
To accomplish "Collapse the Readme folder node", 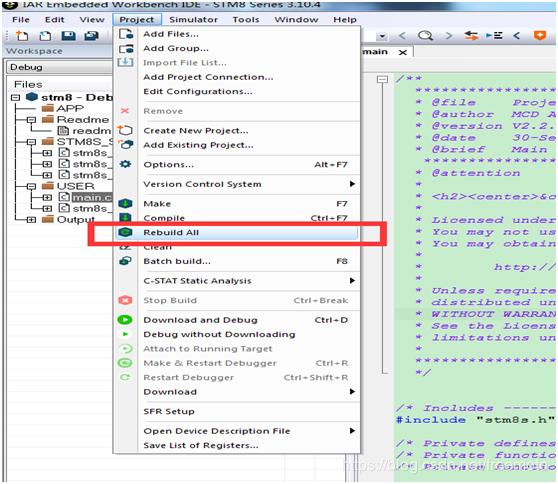I will (31, 120).
